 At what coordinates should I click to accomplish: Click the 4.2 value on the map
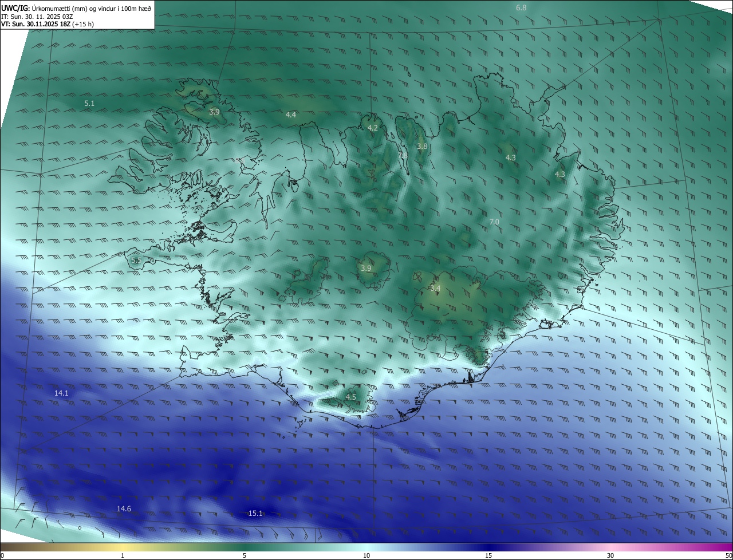(x=373, y=128)
